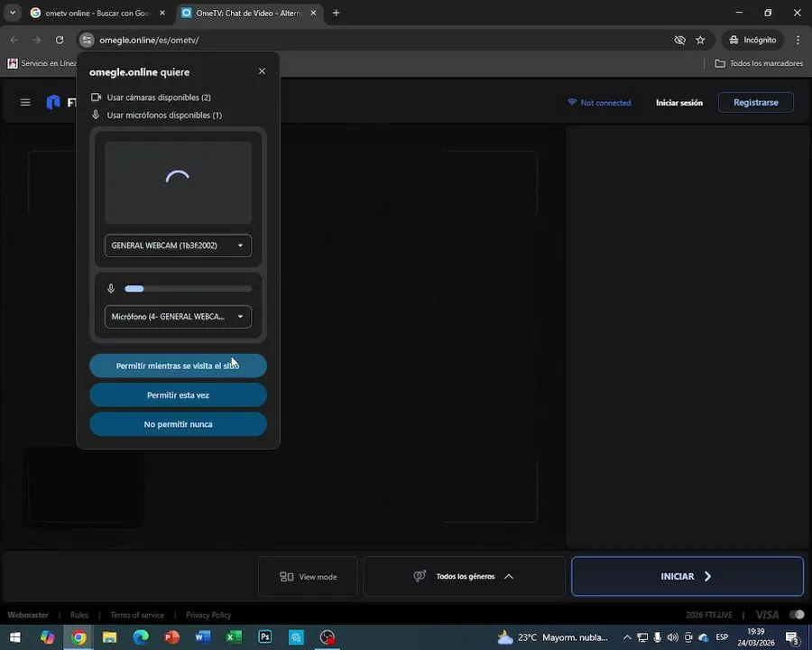Click the microphone level bar
Image resolution: width=812 pixels, height=650 pixels.
[188, 289]
